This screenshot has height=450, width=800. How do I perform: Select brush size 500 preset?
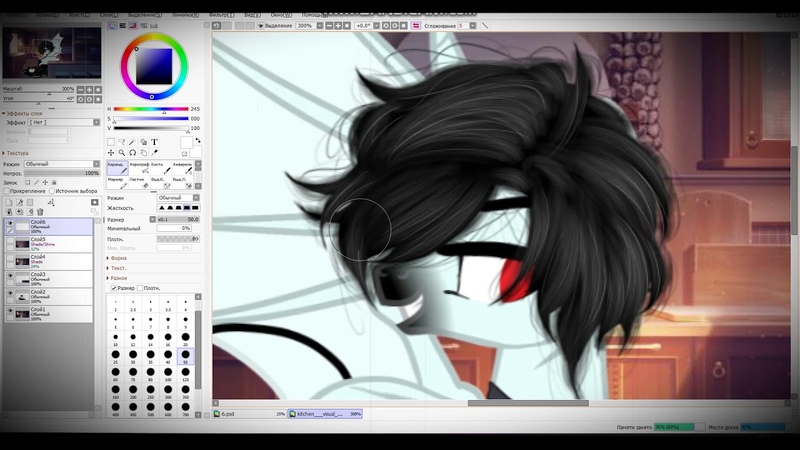click(151, 407)
